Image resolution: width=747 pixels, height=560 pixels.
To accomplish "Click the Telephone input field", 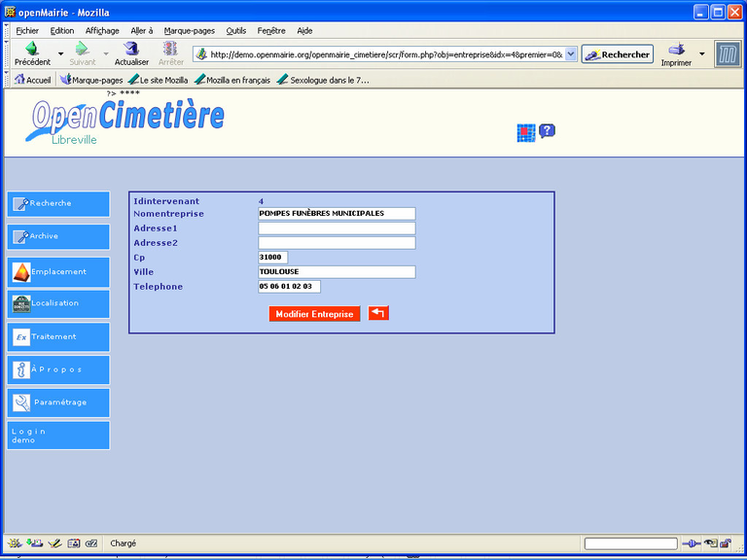I will tap(289, 287).
